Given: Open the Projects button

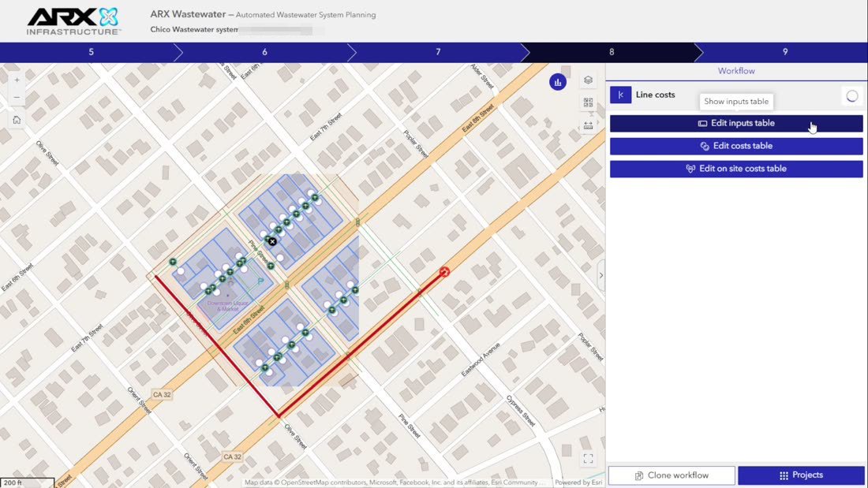Looking at the screenshot, I should [x=801, y=475].
